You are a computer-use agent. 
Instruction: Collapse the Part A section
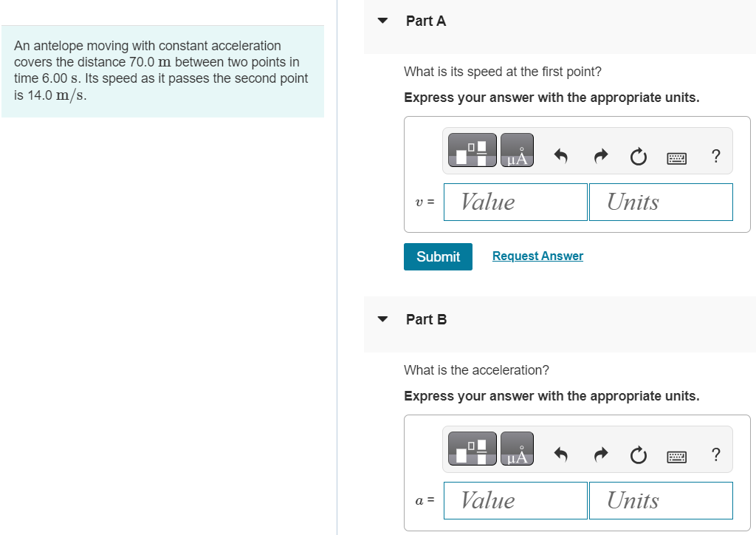pyautogui.click(x=382, y=21)
